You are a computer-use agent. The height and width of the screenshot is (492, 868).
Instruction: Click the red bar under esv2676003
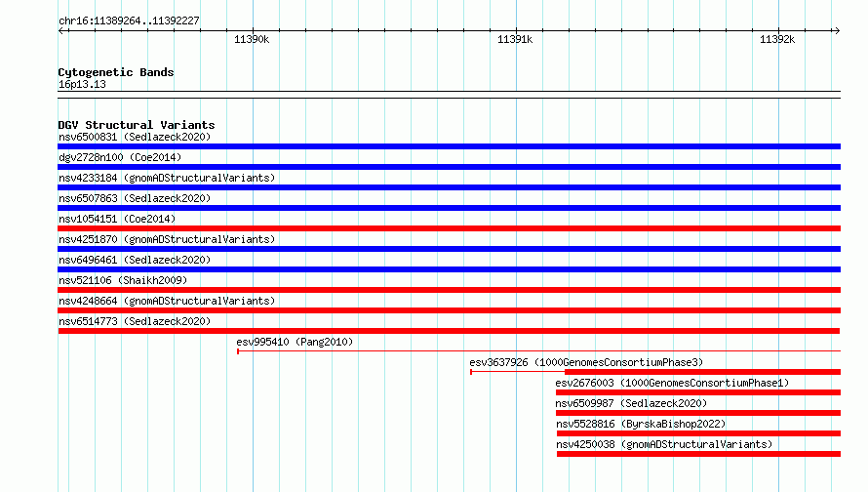(x=698, y=392)
